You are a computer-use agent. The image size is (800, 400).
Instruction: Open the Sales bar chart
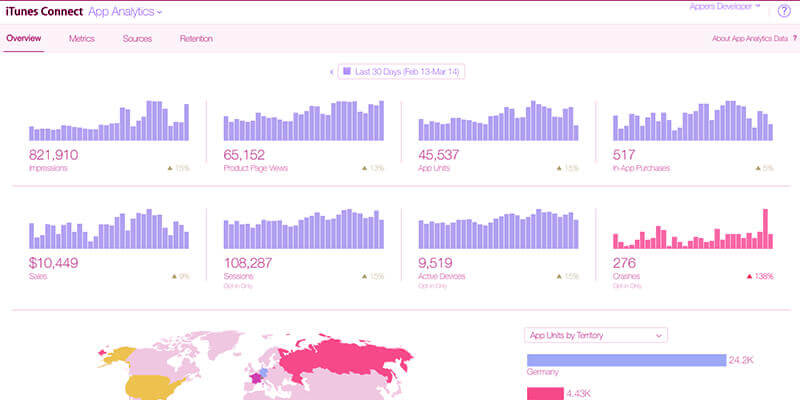(109, 229)
